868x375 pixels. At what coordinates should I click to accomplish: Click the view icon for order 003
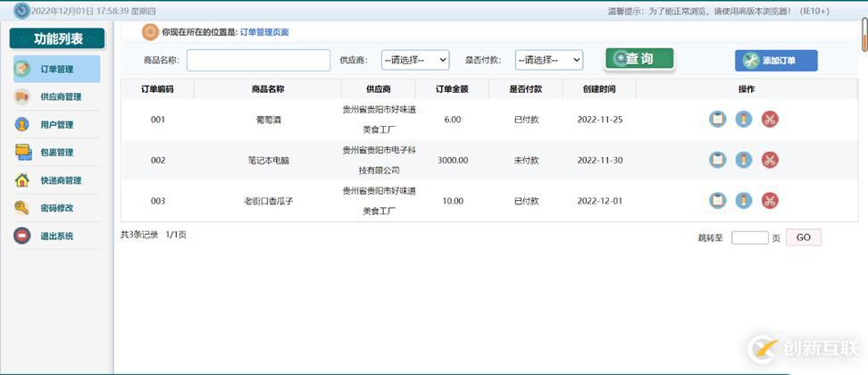[x=717, y=201]
